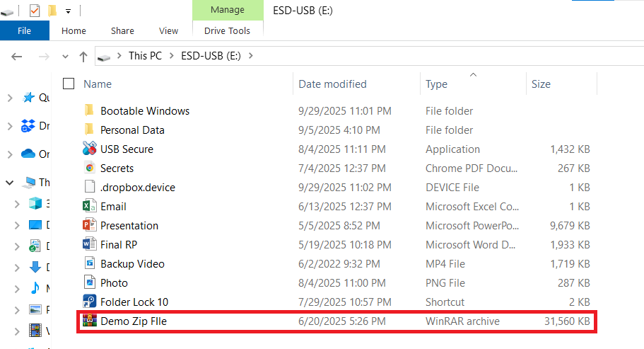Tick the select-all checkbox beside Name
The width and height of the screenshot is (644, 349).
69,84
